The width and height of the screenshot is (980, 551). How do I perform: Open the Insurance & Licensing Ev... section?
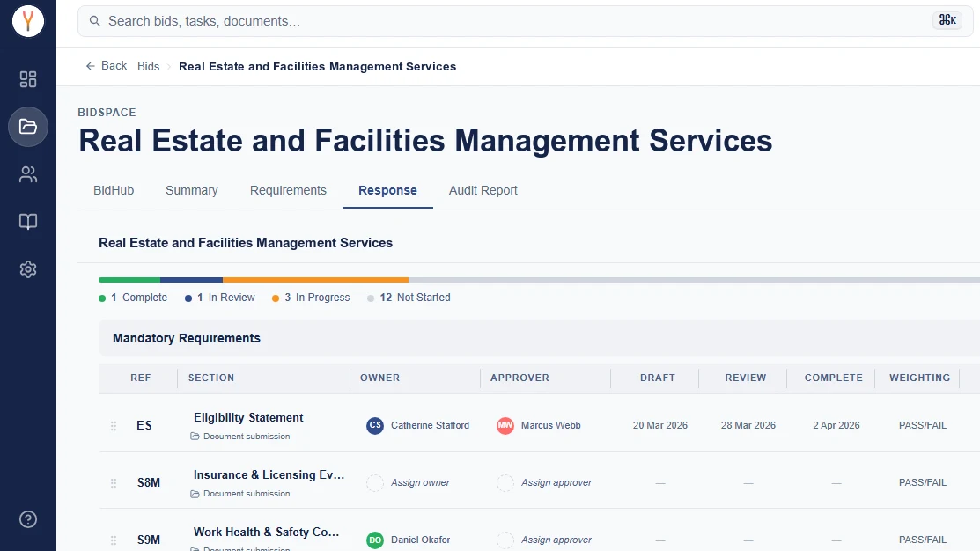point(269,474)
